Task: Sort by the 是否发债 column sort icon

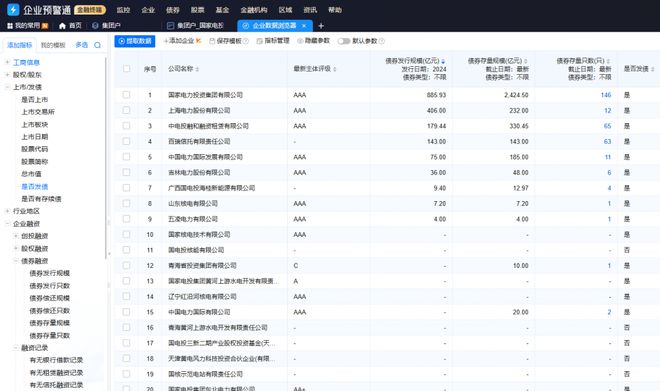Action: 653,69
